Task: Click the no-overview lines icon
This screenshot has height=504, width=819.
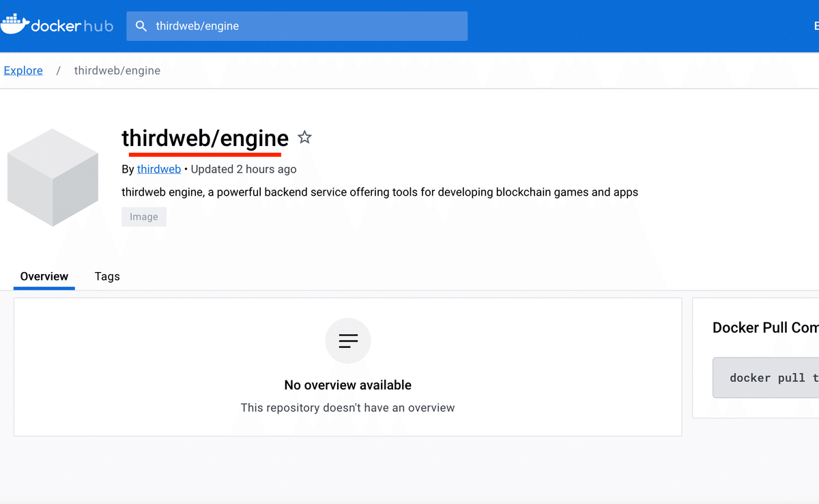Action: (348, 340)
